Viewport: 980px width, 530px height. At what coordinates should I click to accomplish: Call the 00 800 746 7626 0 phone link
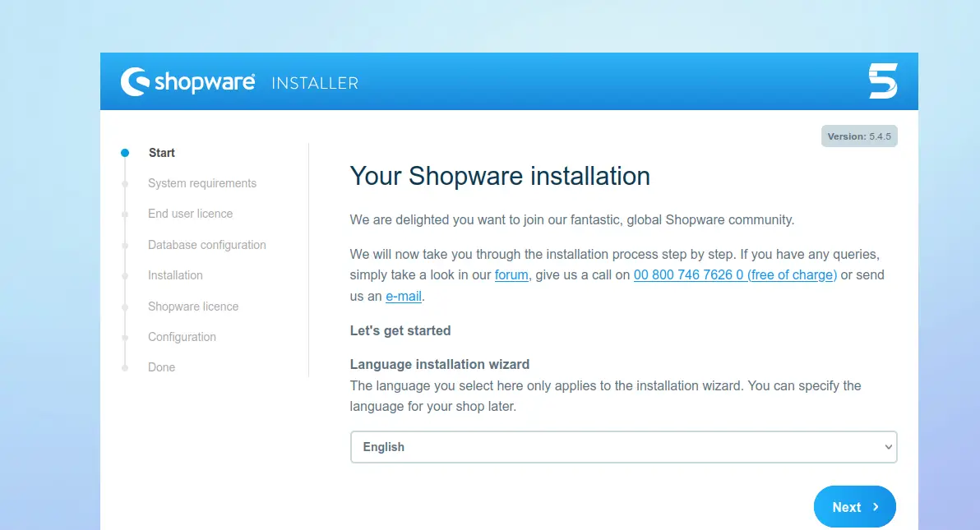[735, 275]
